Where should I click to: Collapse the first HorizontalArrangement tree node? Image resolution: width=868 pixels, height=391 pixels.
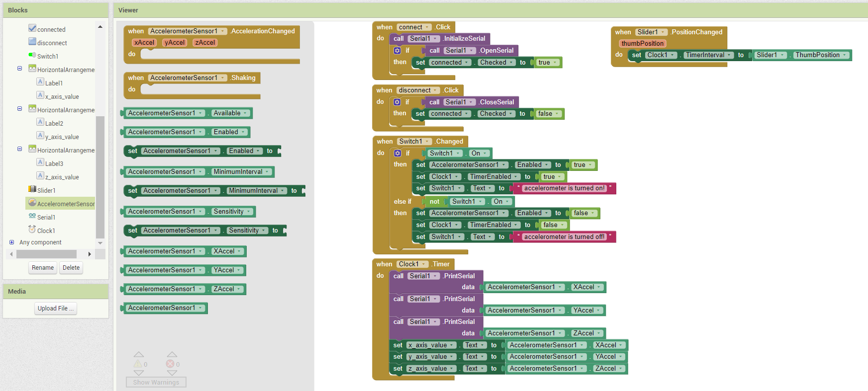pos(19,69)
